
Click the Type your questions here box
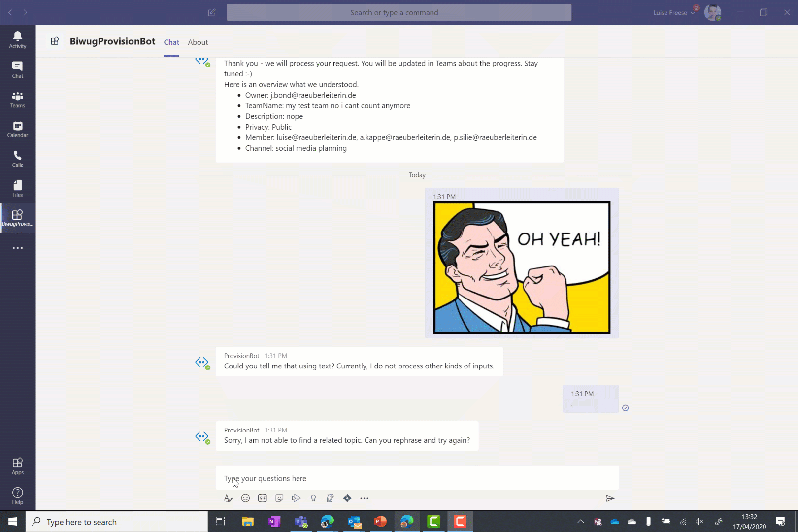pos(417,478)
